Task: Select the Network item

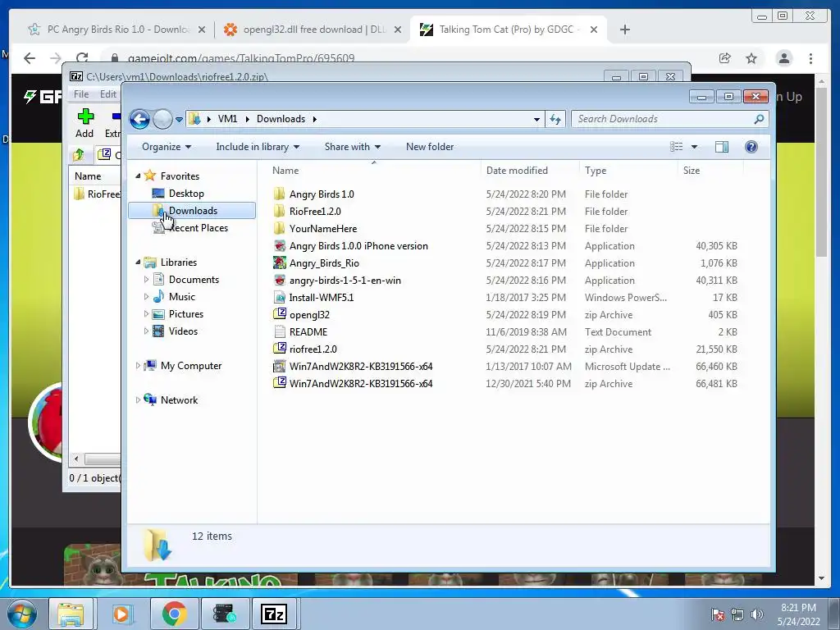Action: coord(179,399)
